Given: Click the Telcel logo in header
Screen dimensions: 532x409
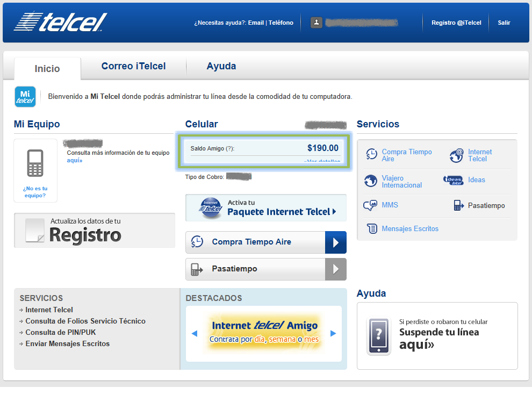Looking at the screenshot, I should point(60,21).
